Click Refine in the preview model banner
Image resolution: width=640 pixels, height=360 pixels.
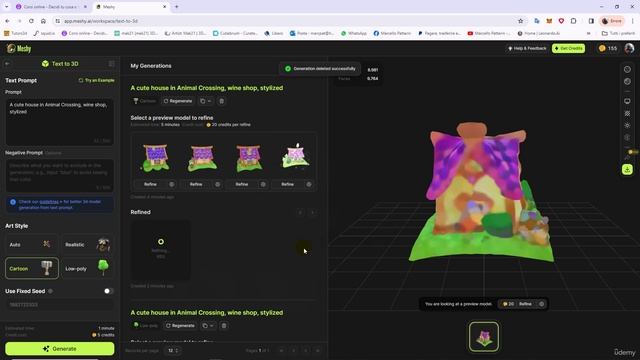525,304
